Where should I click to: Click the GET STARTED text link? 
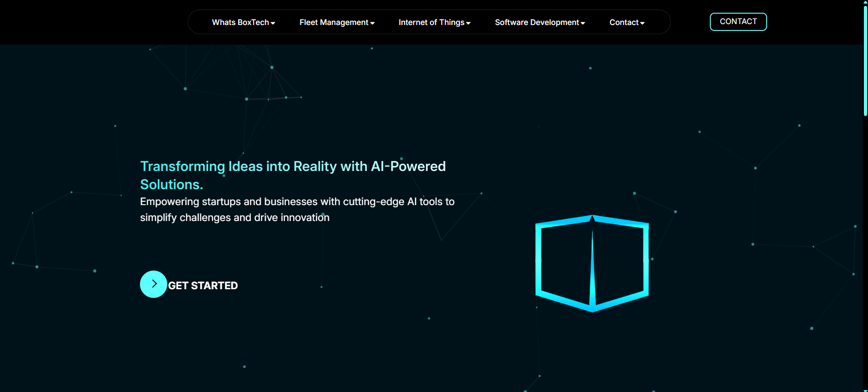pos(203,286)
